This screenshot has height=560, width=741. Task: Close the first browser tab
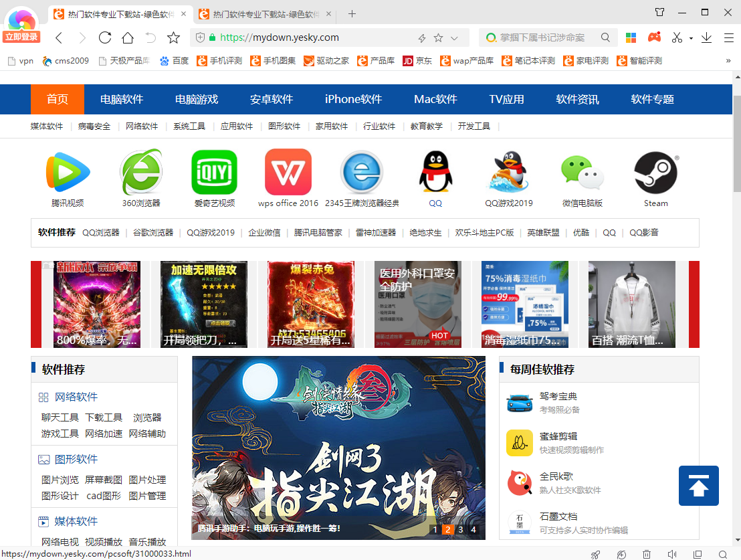(184, 14)
